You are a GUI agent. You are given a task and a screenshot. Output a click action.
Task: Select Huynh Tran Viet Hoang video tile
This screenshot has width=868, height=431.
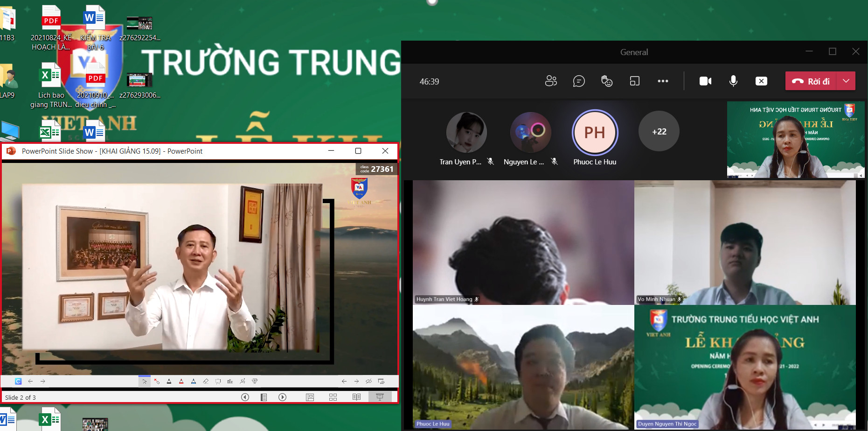[x=523, y=242]
